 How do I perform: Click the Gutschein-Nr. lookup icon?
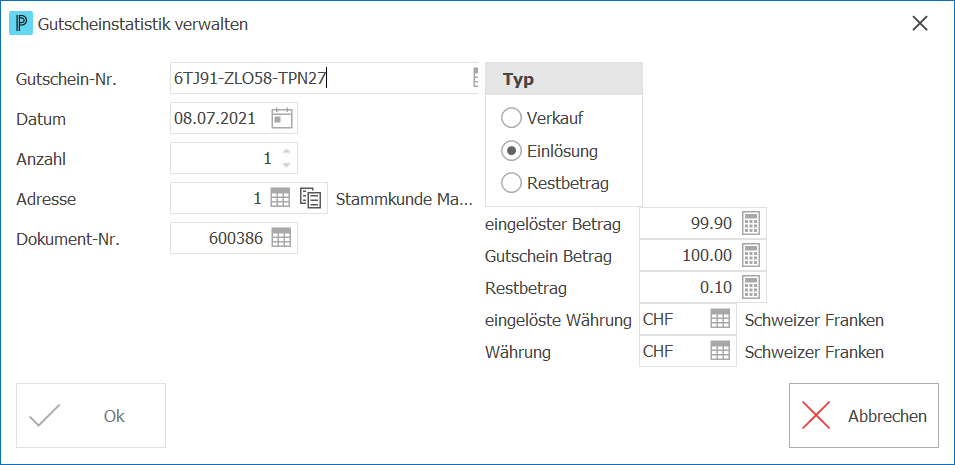click(475, 78)
